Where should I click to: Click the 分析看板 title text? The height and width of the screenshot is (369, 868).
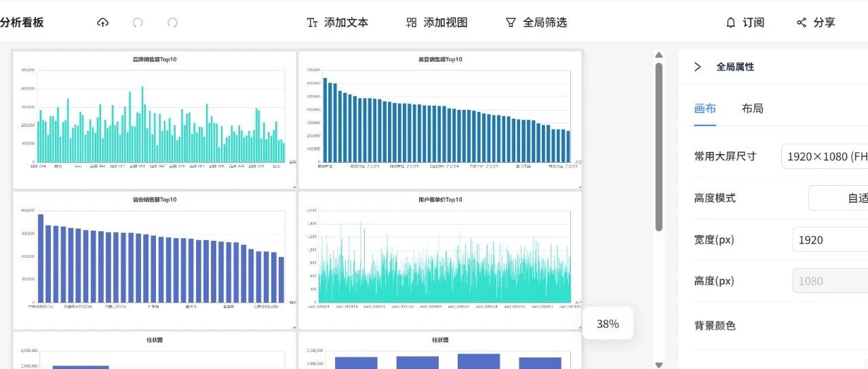click(x=22, y=22)
